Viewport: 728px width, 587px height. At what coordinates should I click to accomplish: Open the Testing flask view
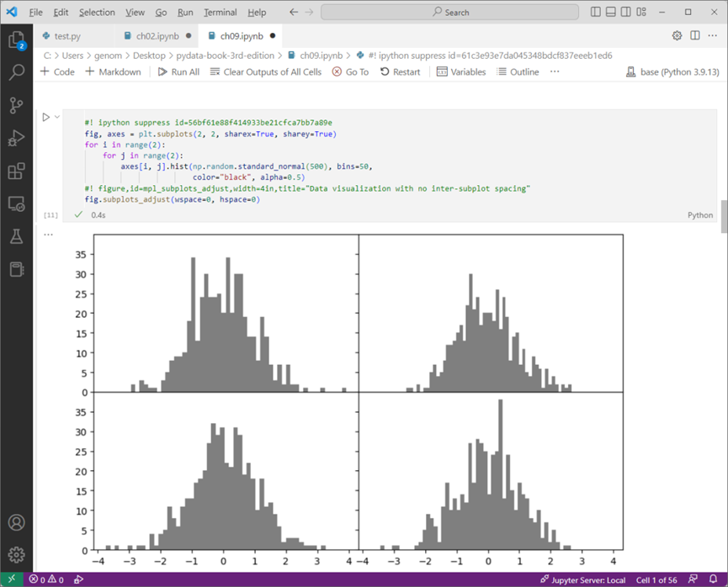(17, 236)
